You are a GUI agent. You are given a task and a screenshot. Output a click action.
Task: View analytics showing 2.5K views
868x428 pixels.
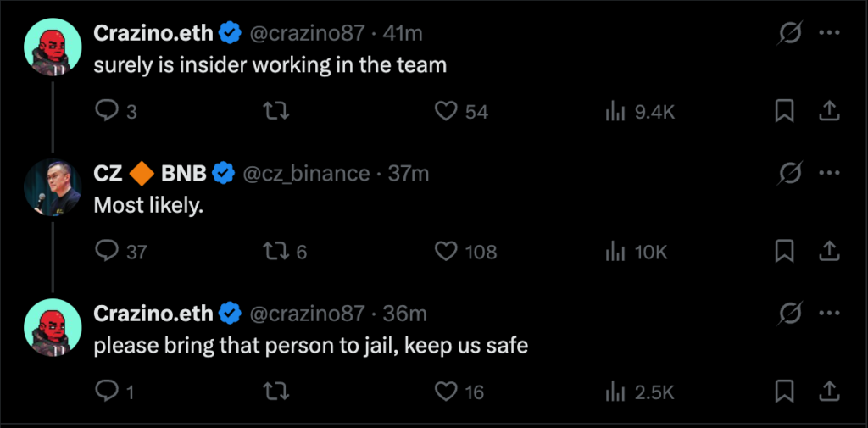click(x=615, y=392)
